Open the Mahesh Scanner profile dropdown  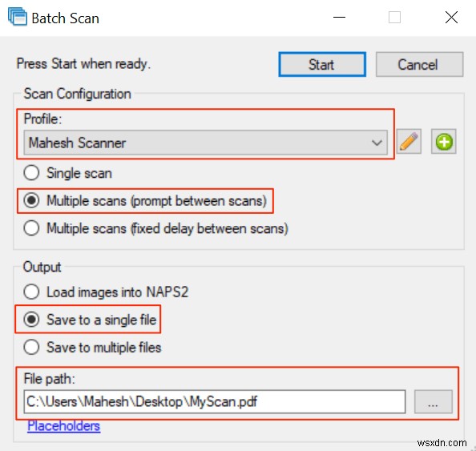205,143
